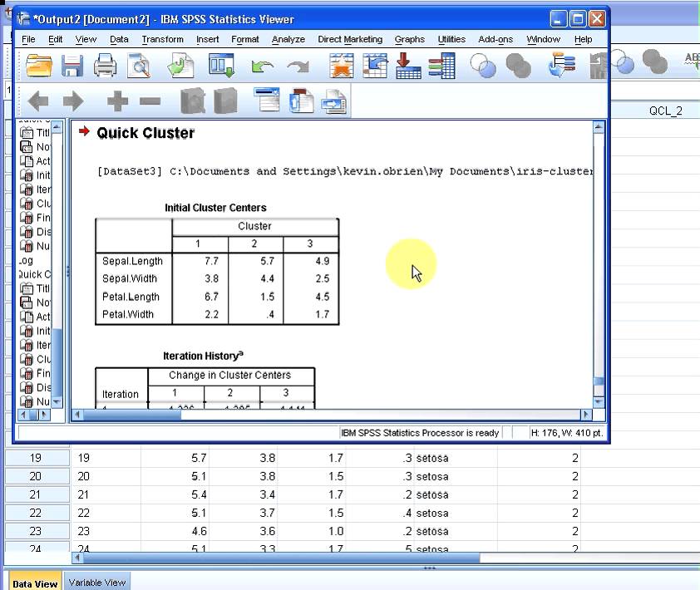
Task: Select the first Fin outline item
Action: pyautogui.click(x=35, y=218)
